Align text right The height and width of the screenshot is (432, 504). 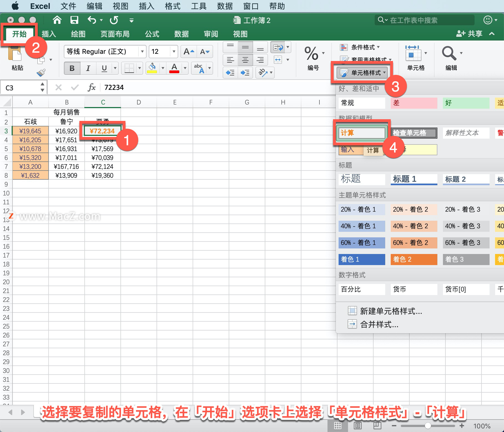(x=260, y=60)
